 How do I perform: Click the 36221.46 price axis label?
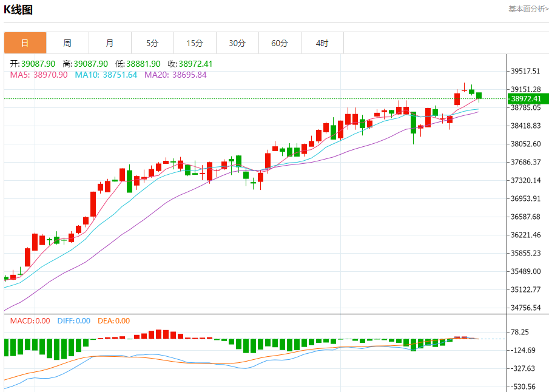525,235
